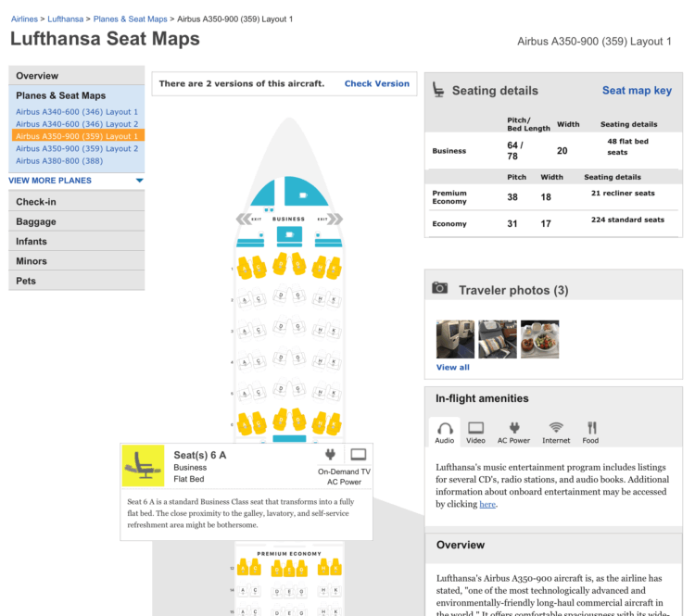Image resolution: width=695 pixels, height=616 pixels.
Task: Click the Check Version link
Action: (377, 83)
